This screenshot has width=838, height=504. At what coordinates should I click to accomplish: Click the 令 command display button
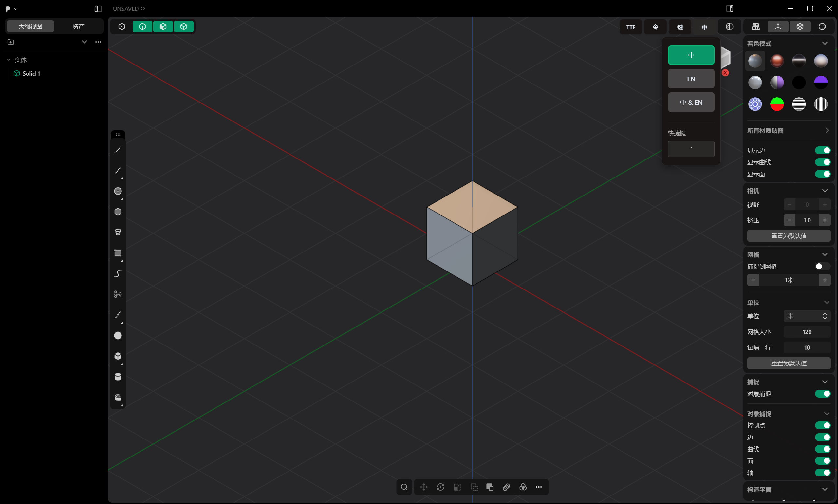655,27
